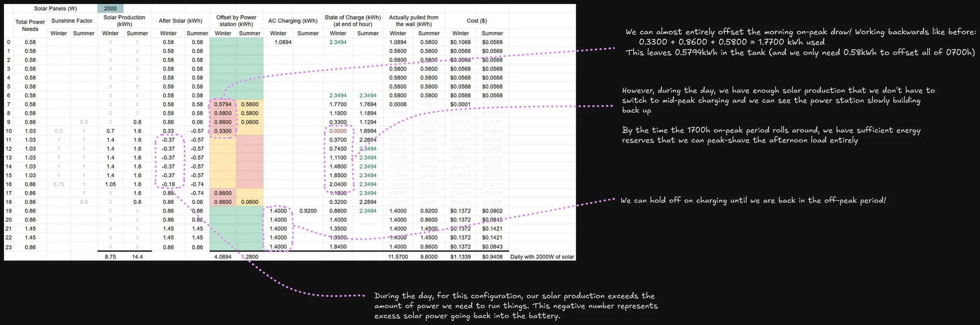Click the 1.6994 summer State of Charge cell

pos(368,131)
